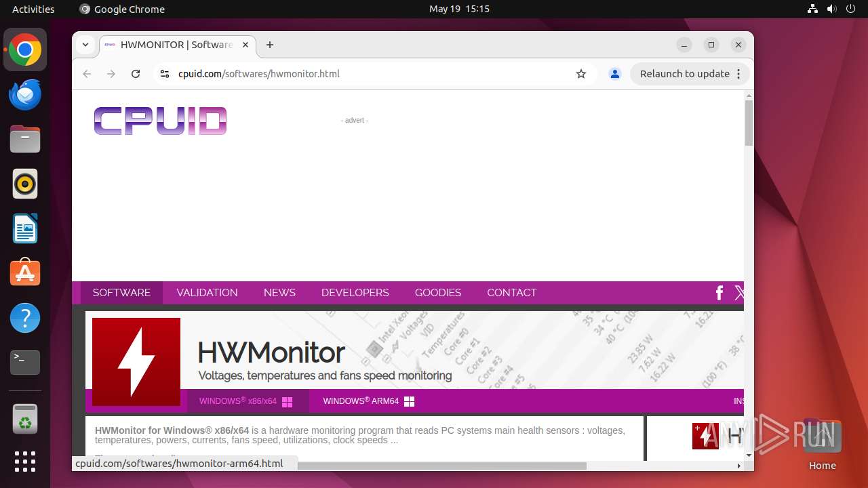
Task: Close the HWMONITOR tab
Action: coord(245,45)
